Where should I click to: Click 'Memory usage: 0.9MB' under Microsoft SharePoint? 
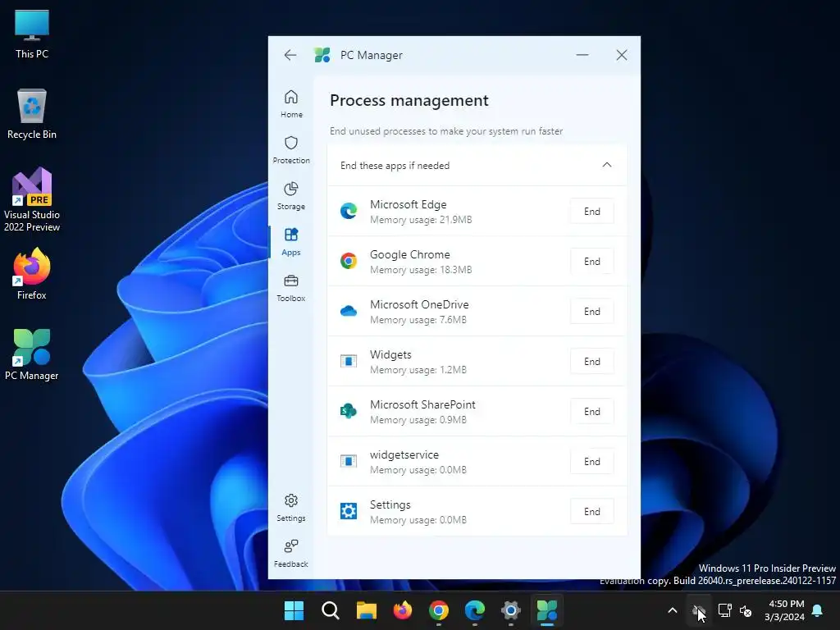pyautogui.click(x=418, y=419)
